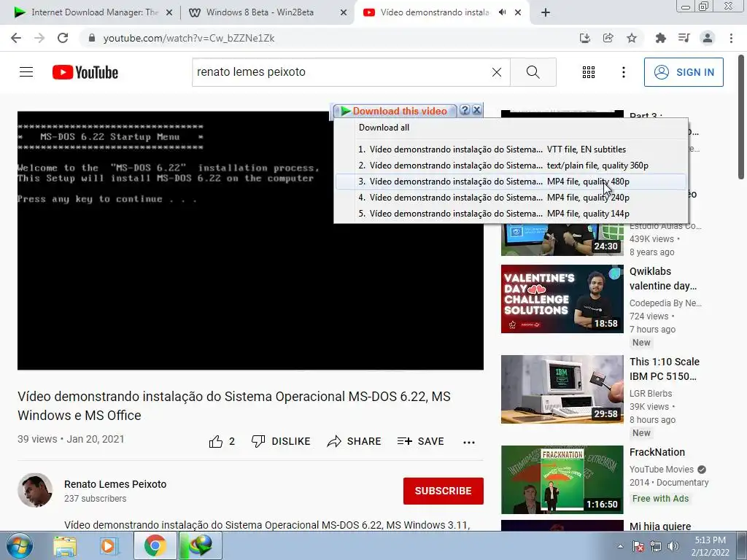
Task: Launch media player from taskbar
Action: (x=108, y=546)
